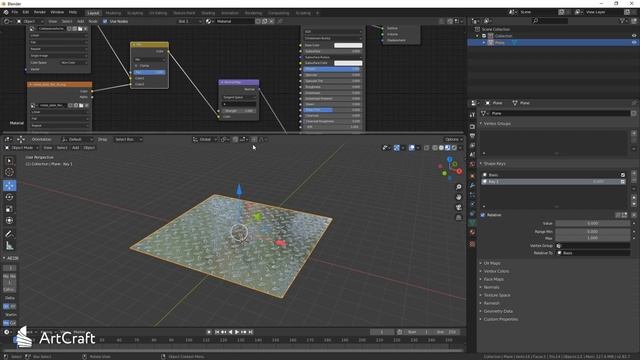Select the Rotate tool in viewport toolbar
Image resolution: width=640 pixels, height=360 pixels.
click(9, 197)
